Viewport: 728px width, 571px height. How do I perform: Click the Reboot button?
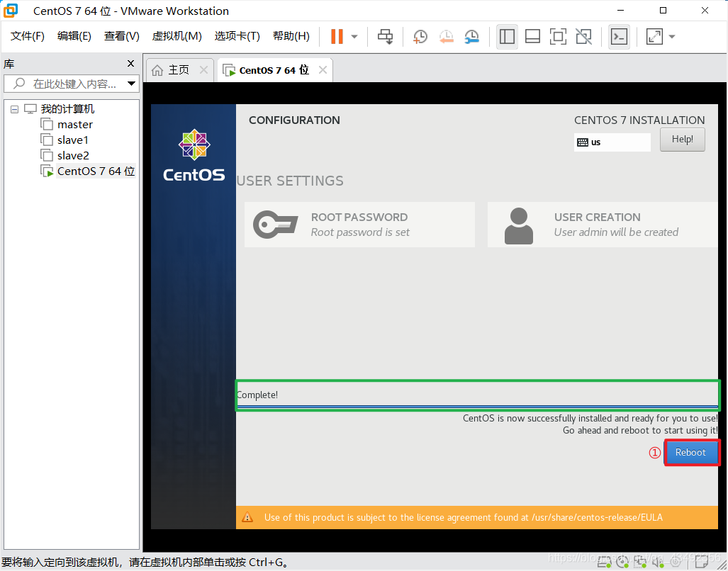[x=691, y=452]
